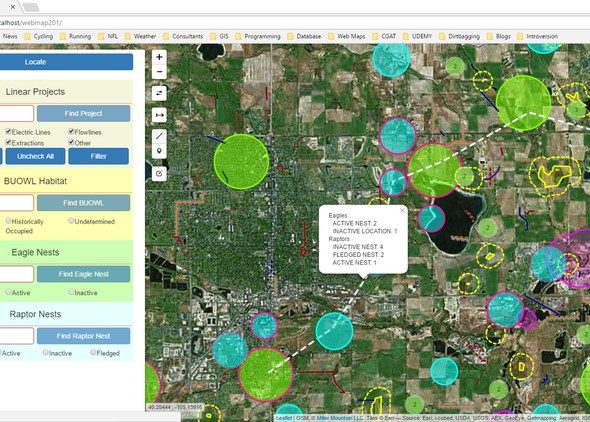590x422 pixels.
Task: Focus the Eagle Nests search input
Action: 16,274
